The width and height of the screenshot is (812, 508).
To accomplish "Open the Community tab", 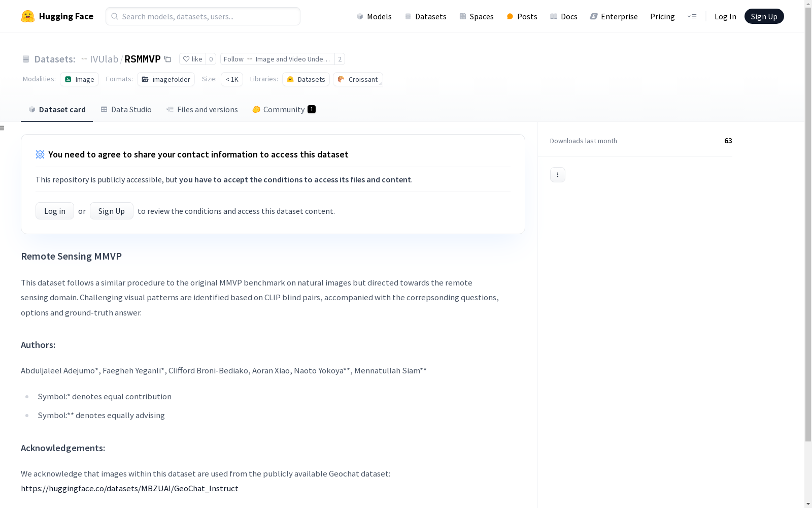I will [283, 110].
